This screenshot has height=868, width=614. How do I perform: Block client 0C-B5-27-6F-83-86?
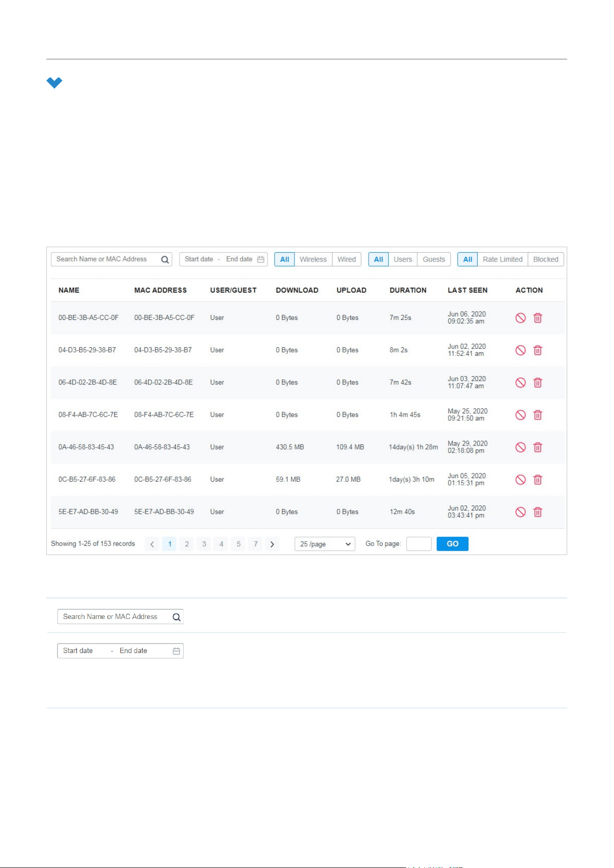520,479
